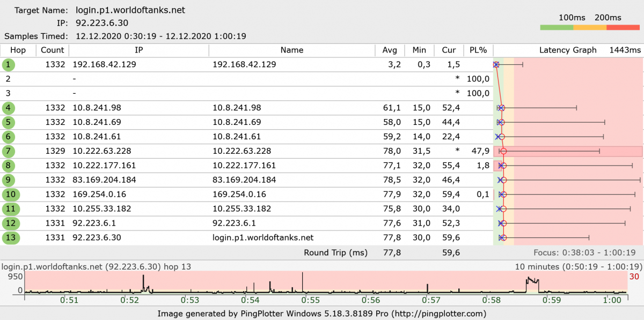Click the 10 minutes time range label
644x320 pixels.
click(579, 266)
